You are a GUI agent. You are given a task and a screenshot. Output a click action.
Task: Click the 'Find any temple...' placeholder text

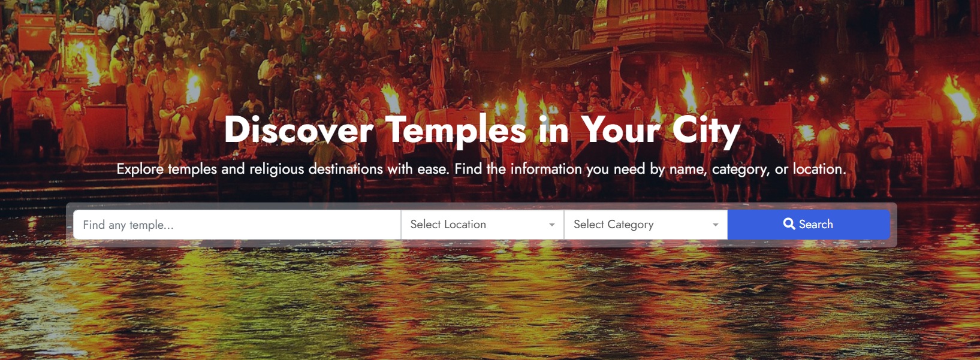pos(128,225)
